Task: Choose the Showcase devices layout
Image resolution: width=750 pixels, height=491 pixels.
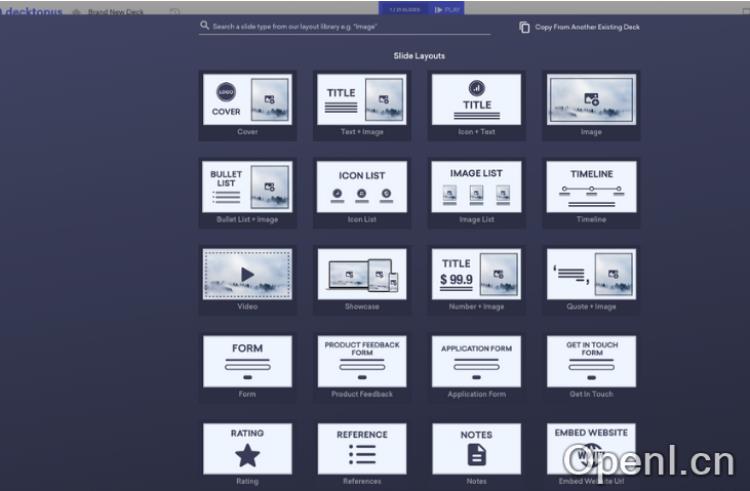Action: pyautogui.click(x=361, y=274)
